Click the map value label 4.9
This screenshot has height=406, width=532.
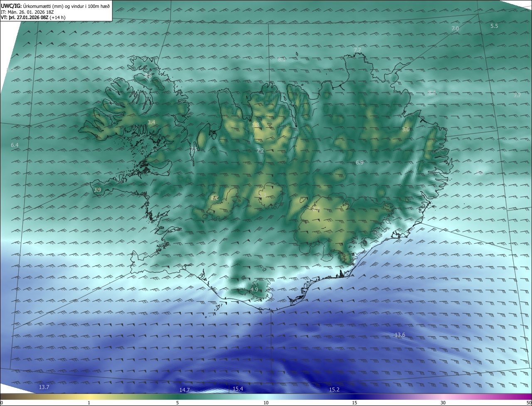[x=254, y=289]
